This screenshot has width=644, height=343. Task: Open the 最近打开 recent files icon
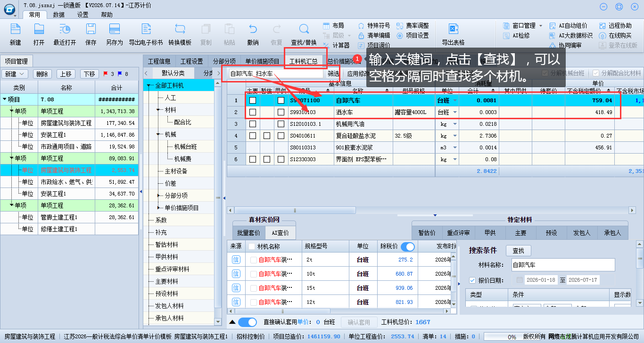coord(65,30)
